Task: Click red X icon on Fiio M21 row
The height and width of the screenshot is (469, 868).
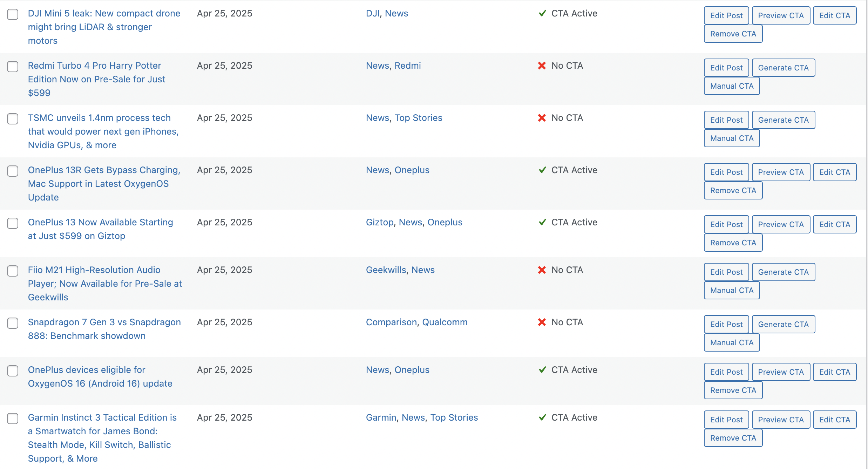Action: 542,270
